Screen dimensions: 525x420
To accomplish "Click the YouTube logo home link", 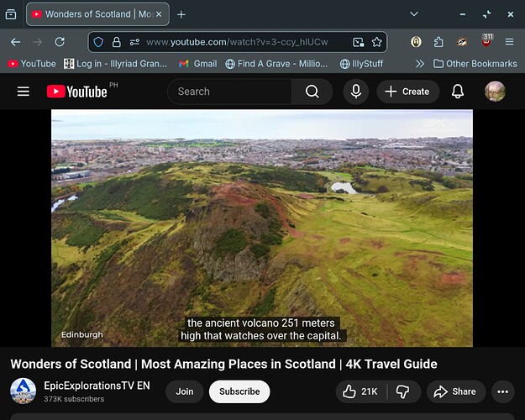I will point(77,92).
